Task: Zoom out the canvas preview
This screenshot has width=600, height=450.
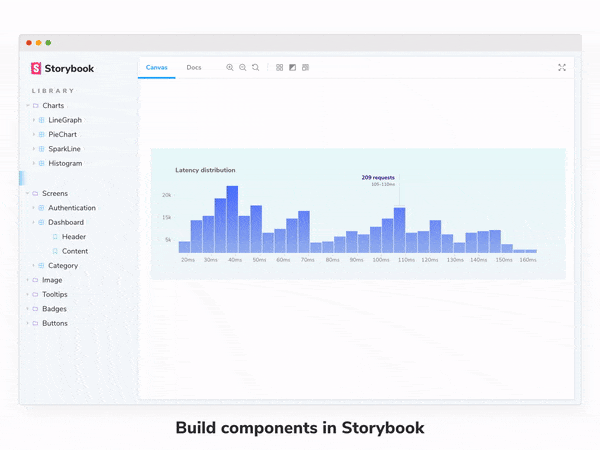Action: pos(243,67)
